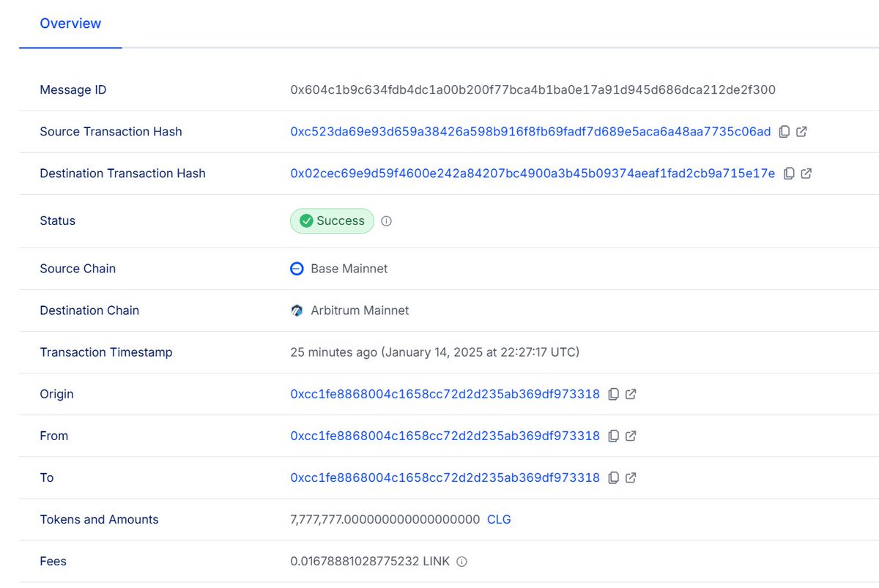Open Source Transaction Hash in block explorer

802,131
